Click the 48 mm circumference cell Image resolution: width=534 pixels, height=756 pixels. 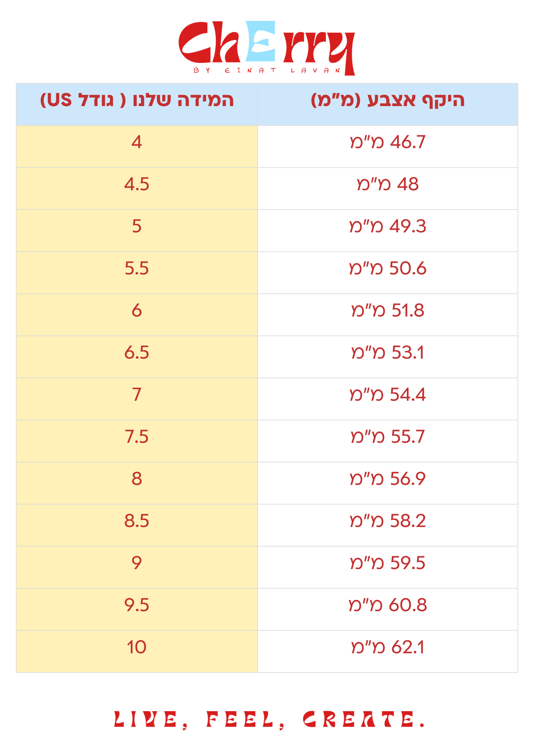pyautogui.click(x=388, y=184)
